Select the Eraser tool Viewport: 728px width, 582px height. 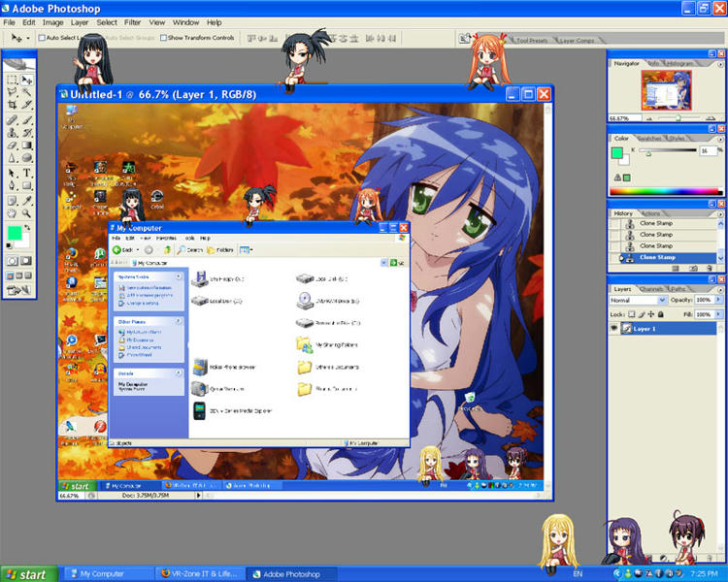coord(12,145)
